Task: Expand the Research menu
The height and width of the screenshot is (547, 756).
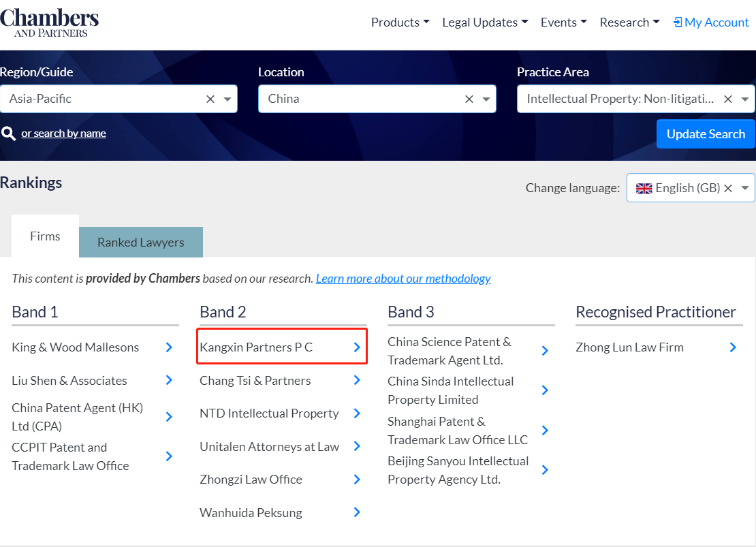Action: tap(630, 22)
